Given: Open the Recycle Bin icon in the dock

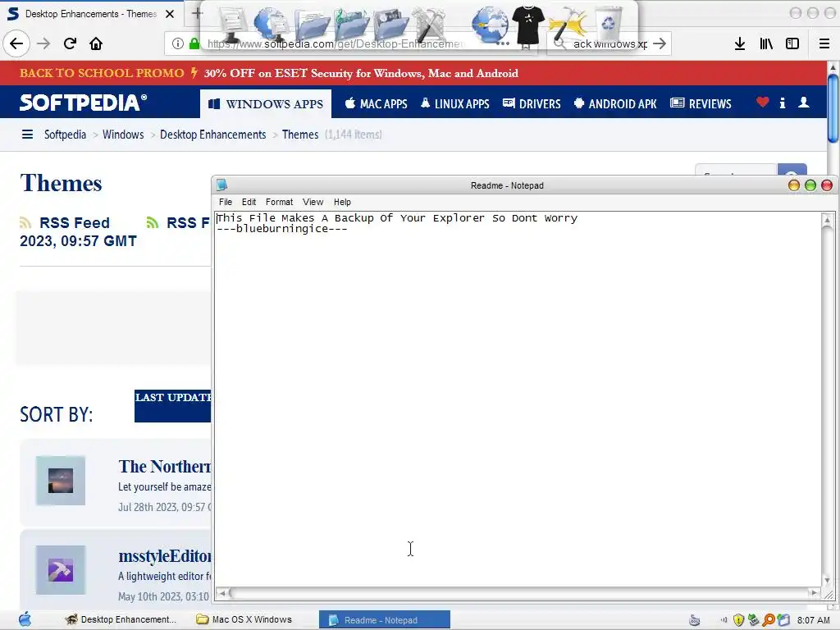Looking at the screenshot, I should pos(609,24).
